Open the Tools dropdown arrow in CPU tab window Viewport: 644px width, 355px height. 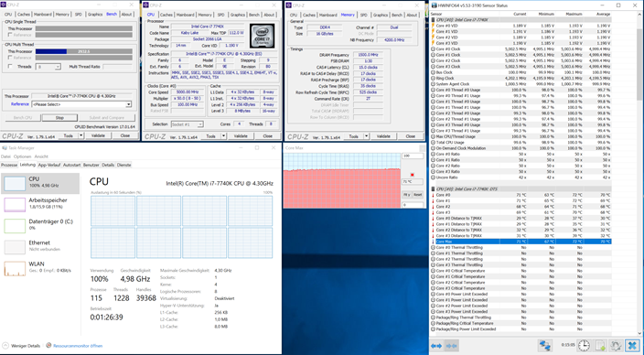(x=223, y=136)
